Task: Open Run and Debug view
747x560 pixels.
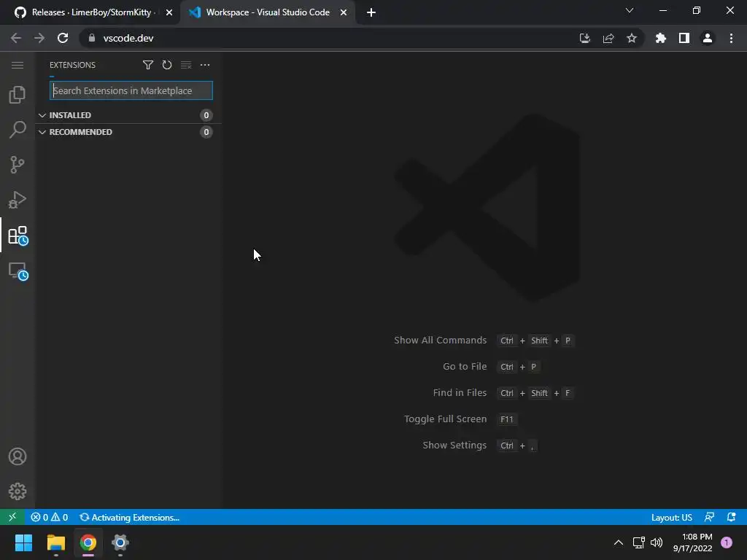Action: 18,200
